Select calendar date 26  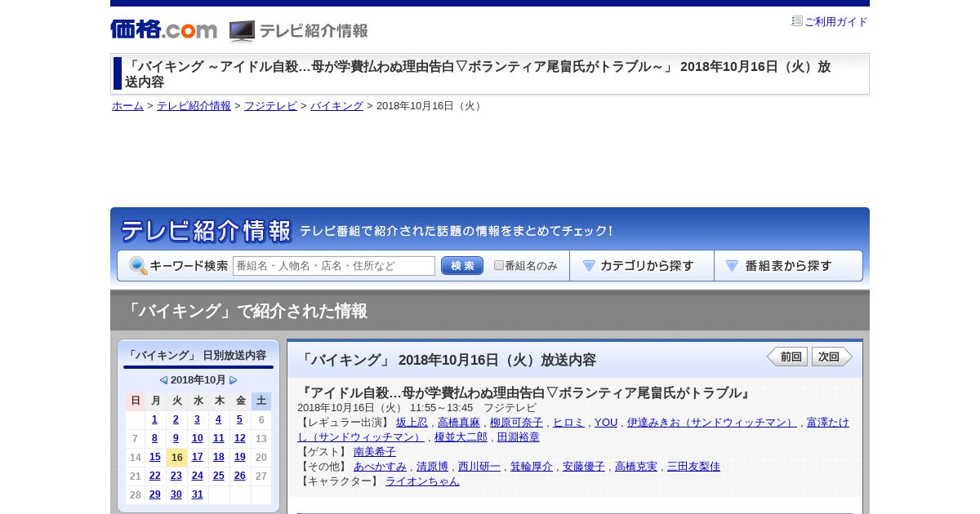239,476
